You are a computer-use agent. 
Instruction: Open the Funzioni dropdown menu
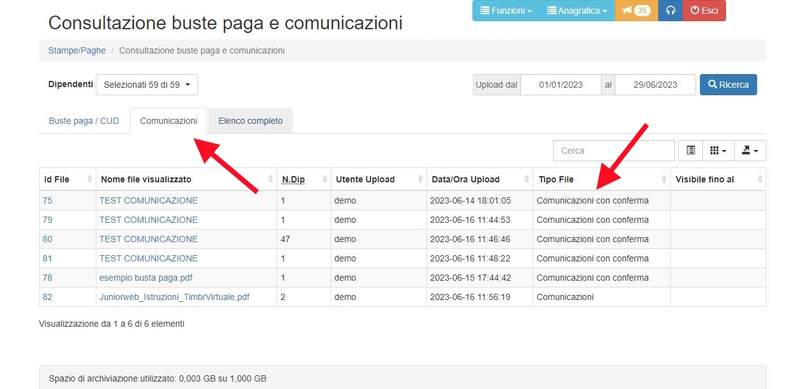click(x=506, y=11)
